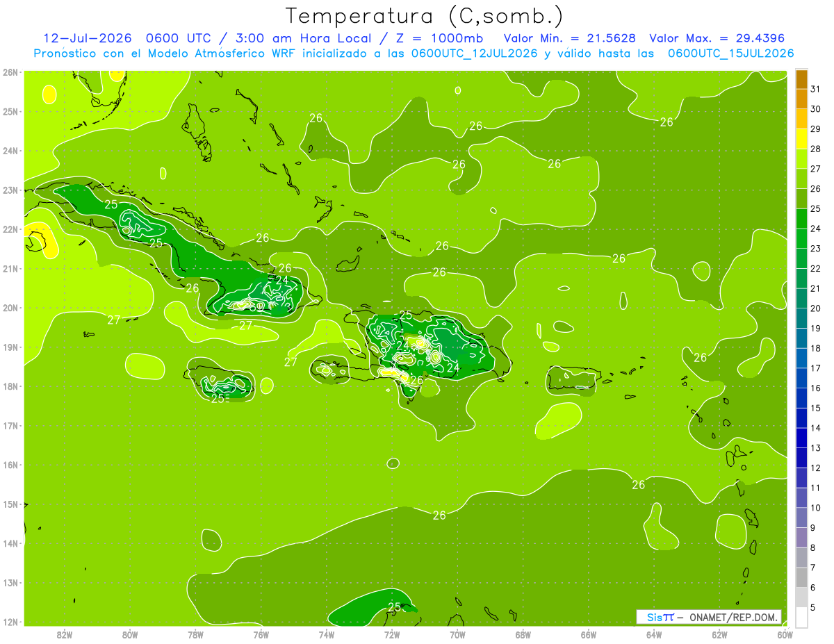834x644 pixels.
Task: Click the '12N' latitude axis label
Action: point(10,622)
